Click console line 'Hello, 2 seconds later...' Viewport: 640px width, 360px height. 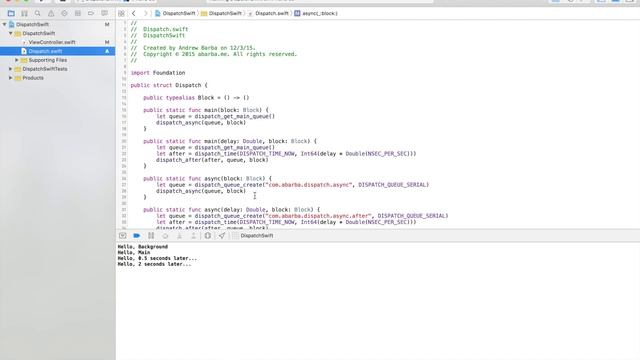[154, 264]
